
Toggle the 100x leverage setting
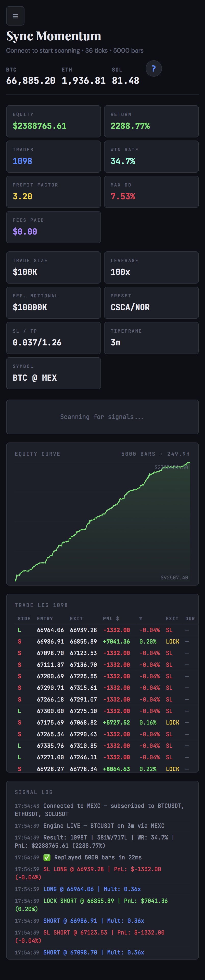point(151,267)
